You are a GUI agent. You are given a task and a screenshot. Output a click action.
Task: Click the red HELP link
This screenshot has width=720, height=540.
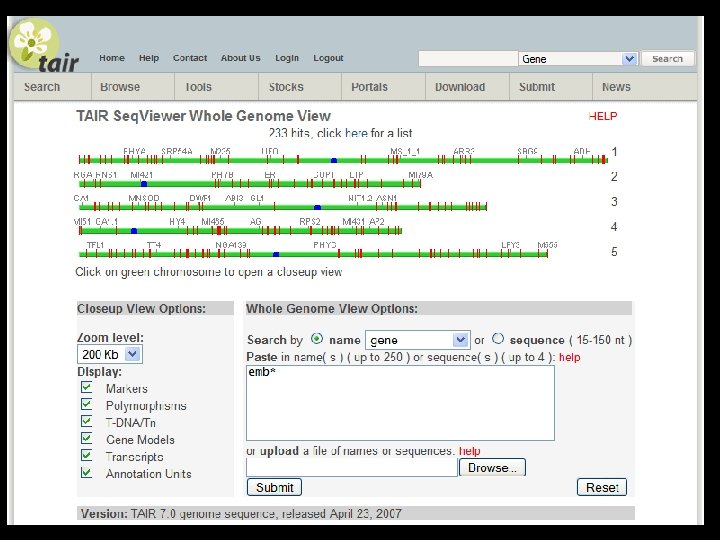pyautogui.click(x=602, y=116)
